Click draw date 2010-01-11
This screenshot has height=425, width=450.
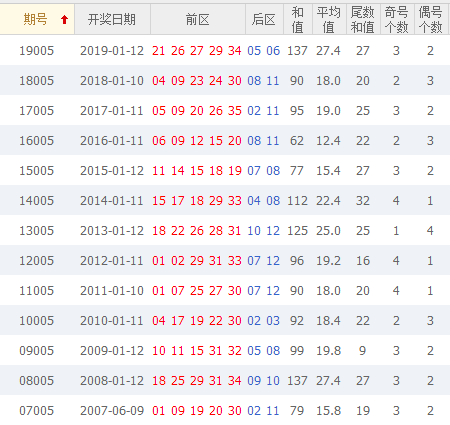pos(112,321)
